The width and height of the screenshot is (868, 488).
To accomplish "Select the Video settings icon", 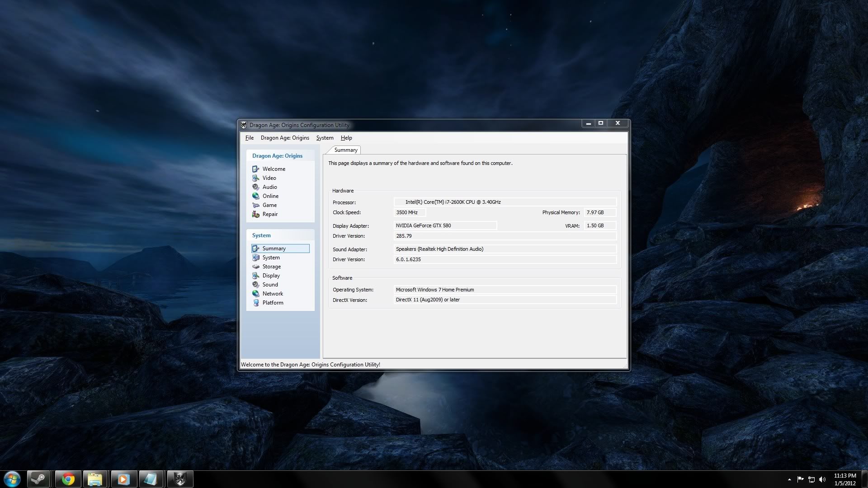I will click(x=256, y=178).
